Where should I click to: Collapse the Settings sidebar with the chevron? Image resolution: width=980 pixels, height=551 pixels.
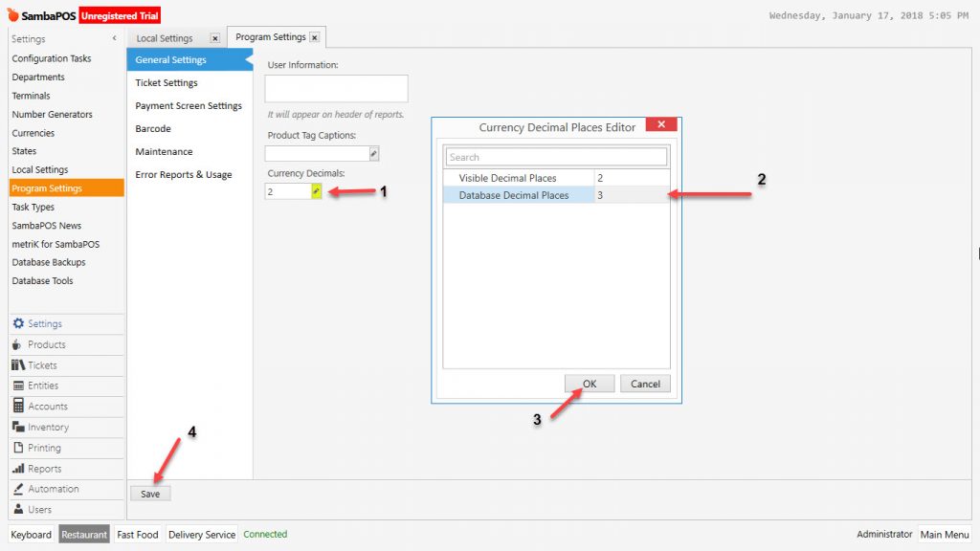[x=115, y=38]
